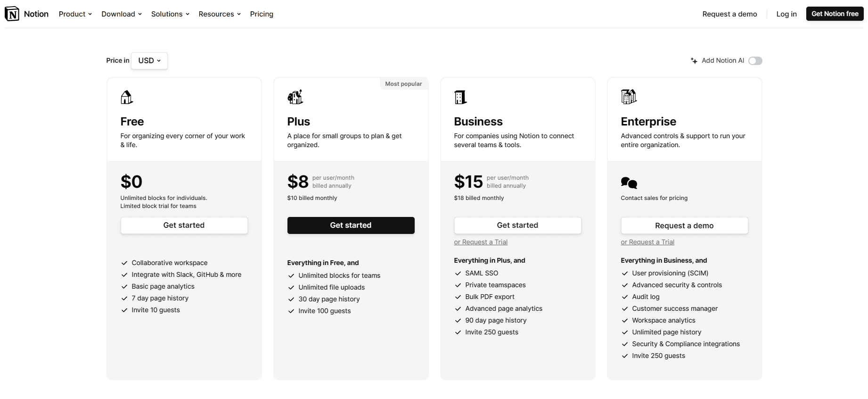Click Get started on the Free plan
The image size is (868, 399).
(184, 225)
